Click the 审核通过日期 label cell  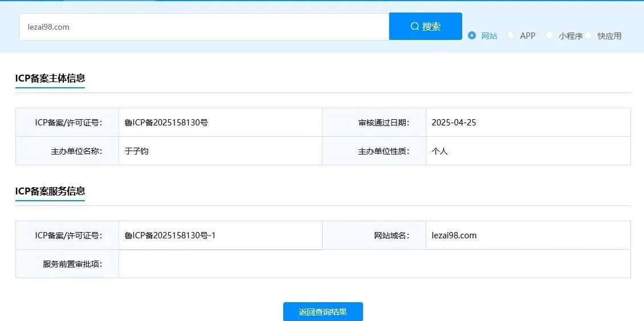tap(374, 123)
